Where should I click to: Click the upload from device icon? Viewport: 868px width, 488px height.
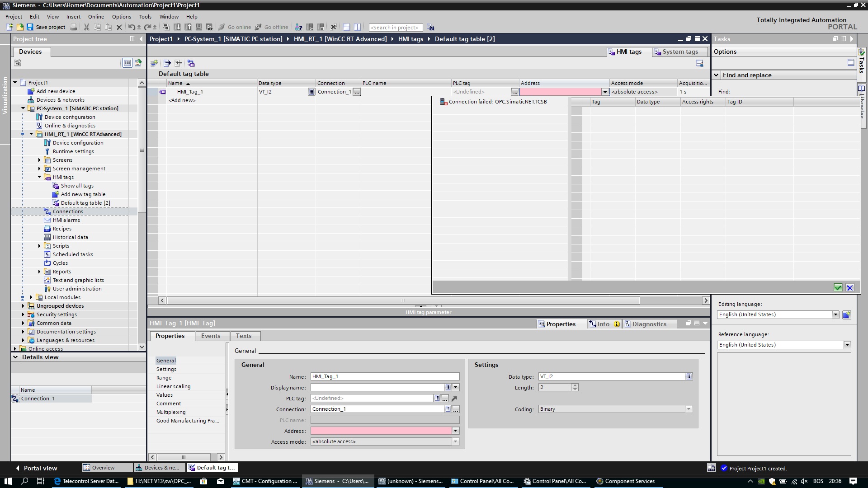pyautogui.click(x=188, y=27)
